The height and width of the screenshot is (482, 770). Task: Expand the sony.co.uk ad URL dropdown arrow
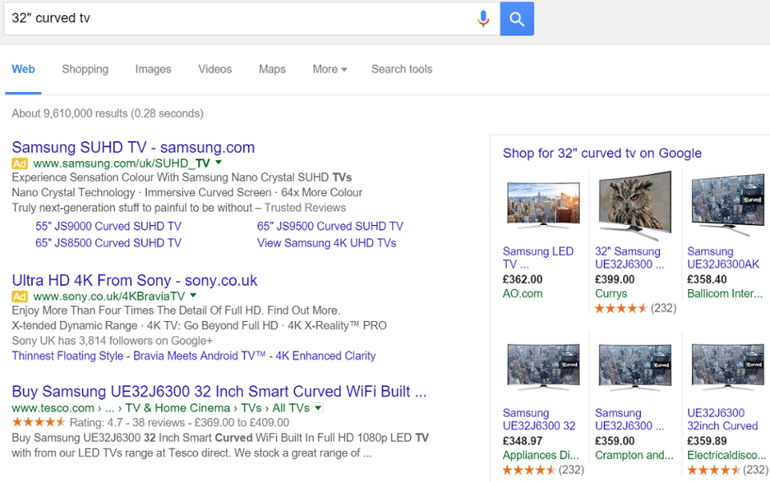(194, 296)
